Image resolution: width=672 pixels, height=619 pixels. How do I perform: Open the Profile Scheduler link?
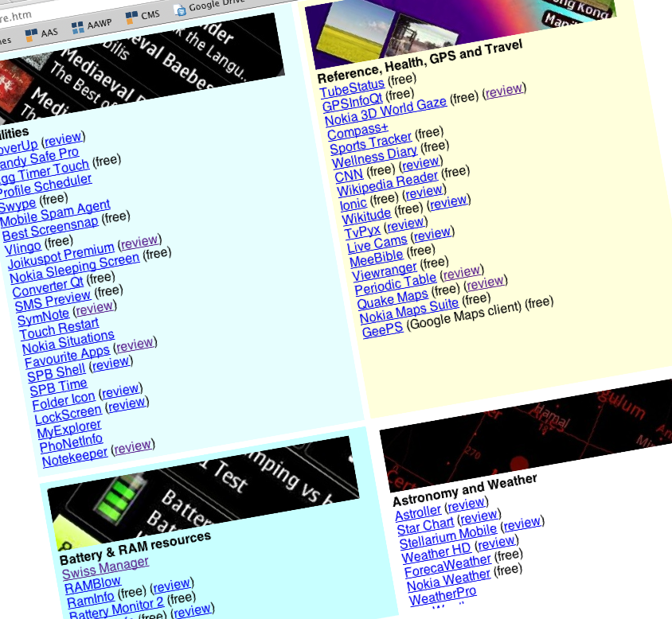(x=45, y=187)
